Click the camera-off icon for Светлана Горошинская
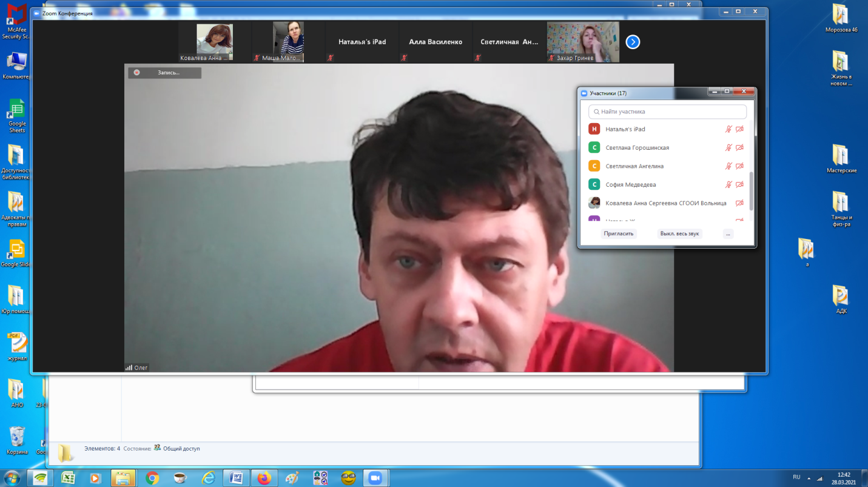868x487 pixels. [x=739, y=147]
